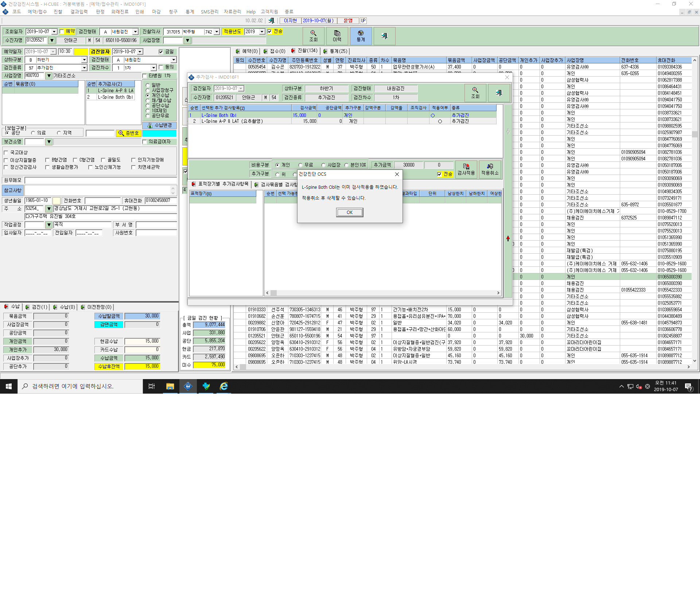
Task: Click the 원무메모 text input field
Action: [101, 180]
